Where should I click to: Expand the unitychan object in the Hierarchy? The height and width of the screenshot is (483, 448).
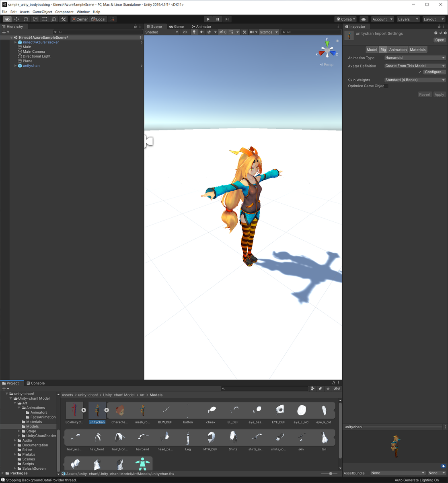tap(15, 66)
